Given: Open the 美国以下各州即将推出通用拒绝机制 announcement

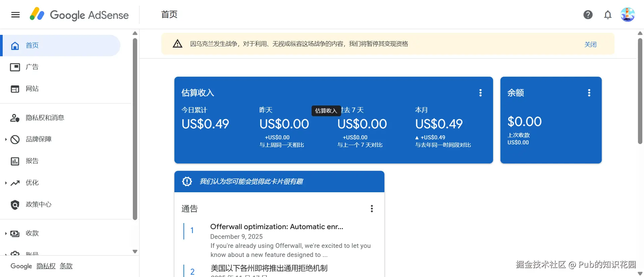Looking at the screenshot, I should tap(269, 268).
